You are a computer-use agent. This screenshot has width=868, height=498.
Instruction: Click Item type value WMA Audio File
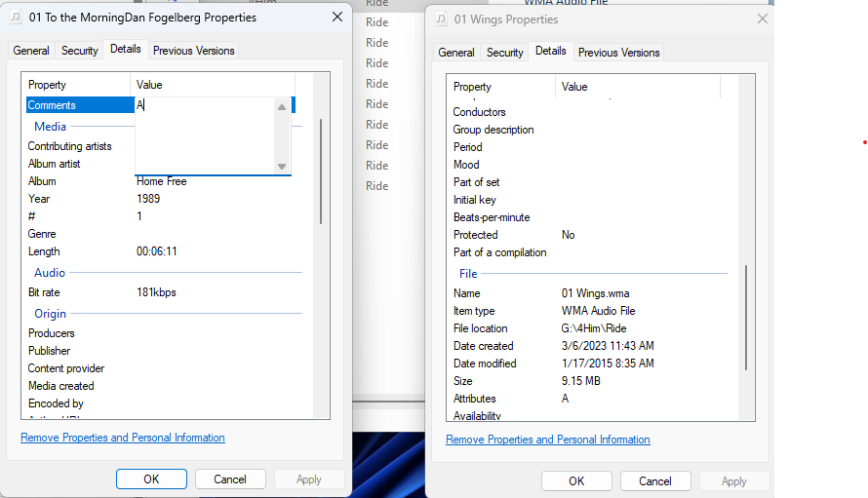pyautogui.click(x=599, y=311)
